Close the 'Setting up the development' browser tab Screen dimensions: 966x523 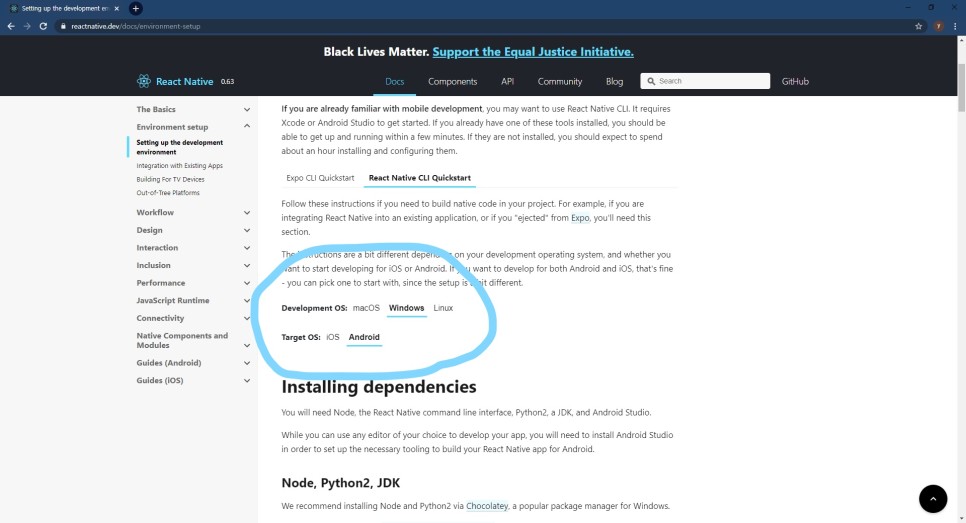click(x=116, y=9)
